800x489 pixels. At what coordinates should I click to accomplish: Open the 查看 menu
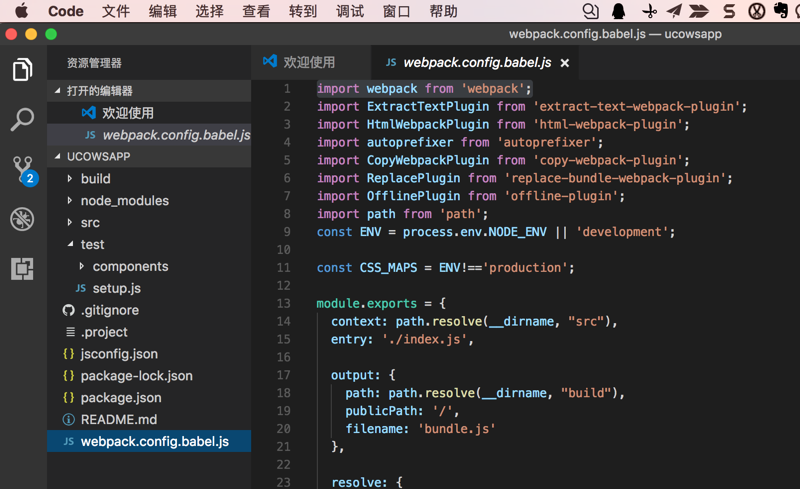click(256, 11)
